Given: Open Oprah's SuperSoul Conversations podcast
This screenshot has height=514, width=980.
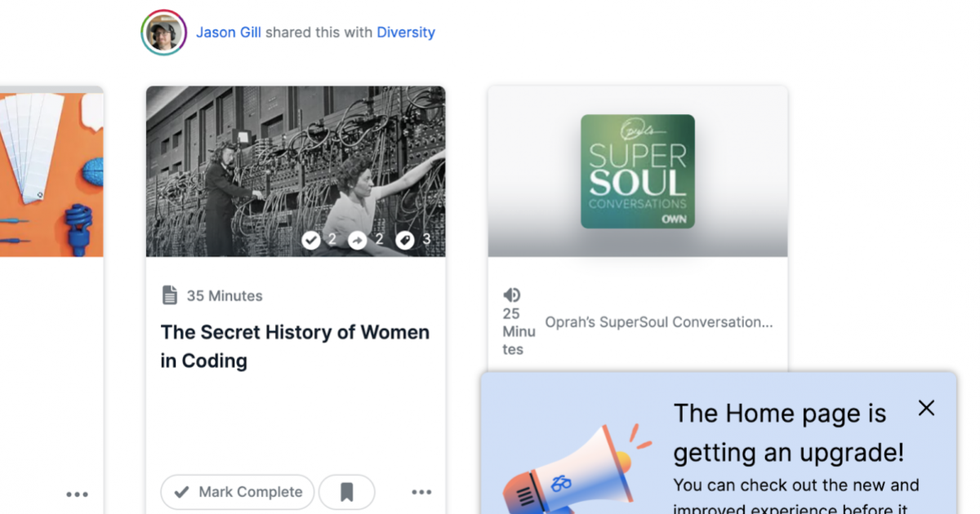Looking at the screenshot, I should [658, 321].
